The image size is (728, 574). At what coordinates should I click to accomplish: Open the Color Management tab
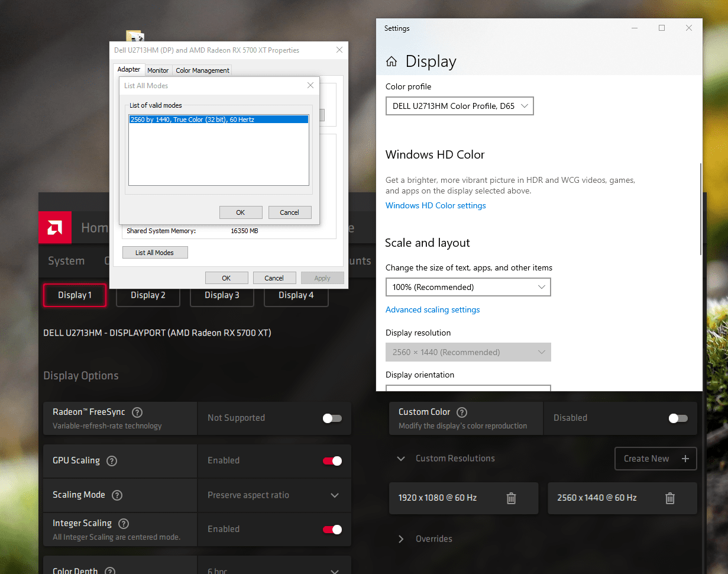click(202, 70)
